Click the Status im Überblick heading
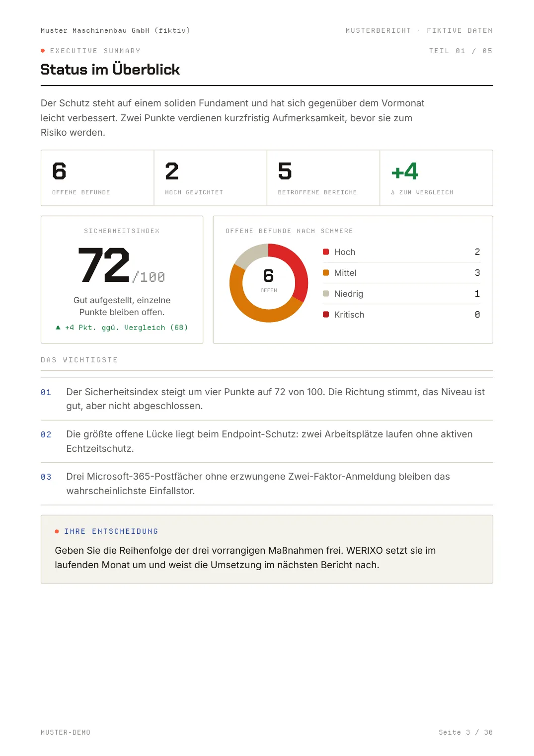The height and width of the screenshot is (756, 534). (110, 69)
